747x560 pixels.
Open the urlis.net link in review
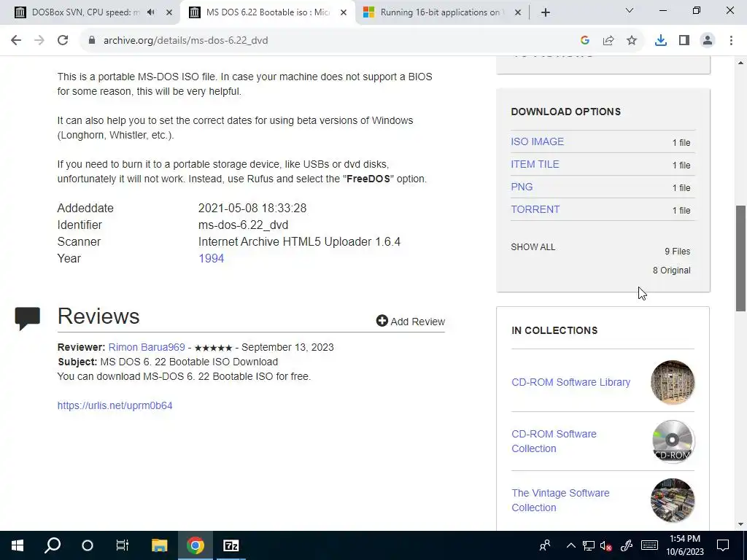click(x=115, y=405)
